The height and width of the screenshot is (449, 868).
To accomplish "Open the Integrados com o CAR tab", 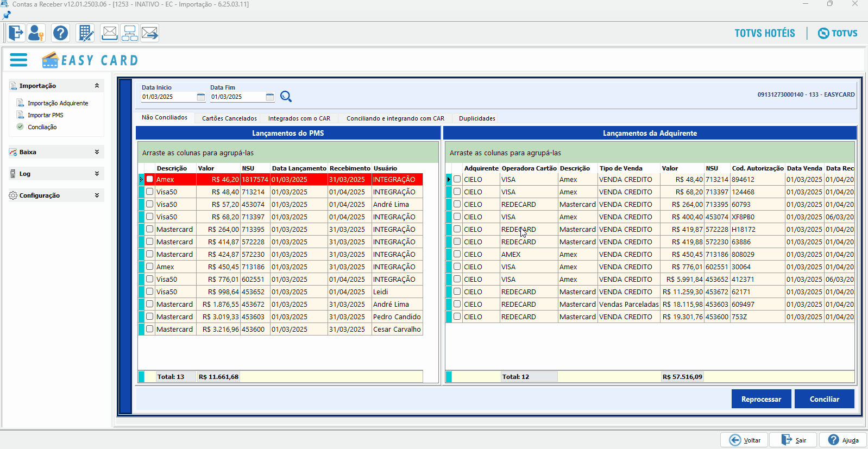I will pos(299,118).
